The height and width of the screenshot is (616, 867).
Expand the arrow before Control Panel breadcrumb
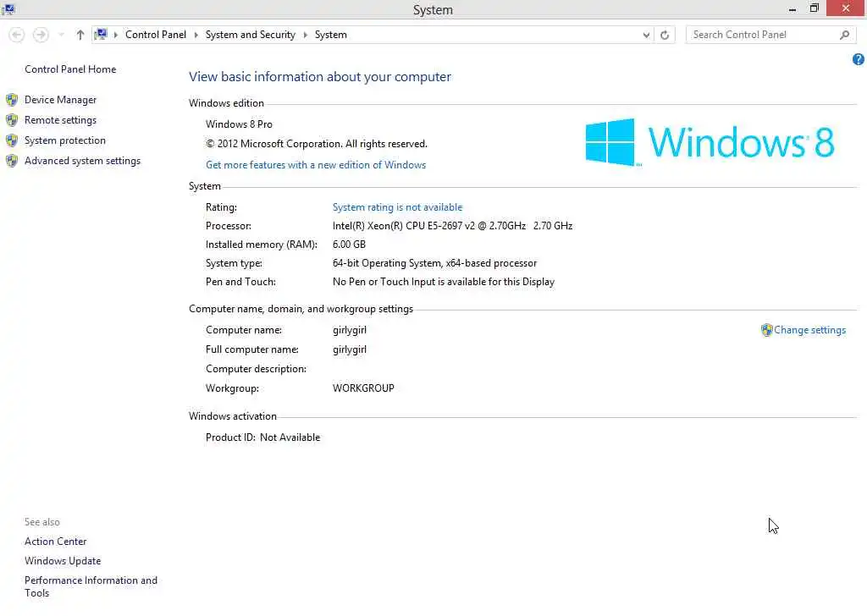pyautogui.click(x=115, y=35)
